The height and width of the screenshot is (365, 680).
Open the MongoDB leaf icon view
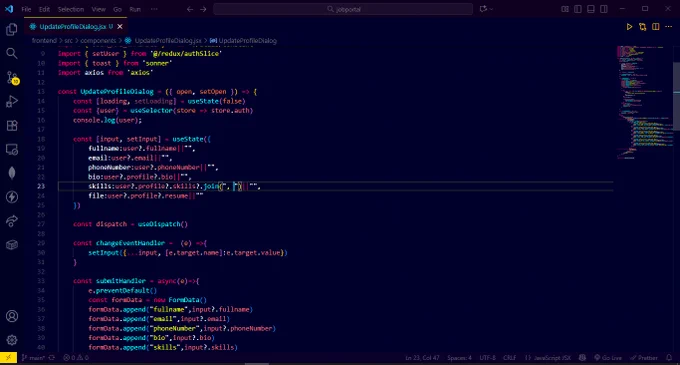pyautogui.click(x=12, y=173)
